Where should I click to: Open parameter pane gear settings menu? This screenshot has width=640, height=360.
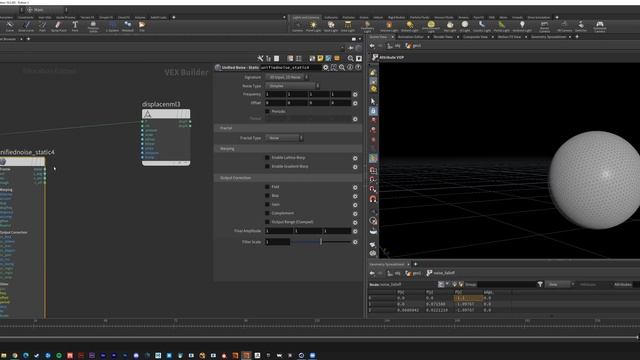point(325,67)
